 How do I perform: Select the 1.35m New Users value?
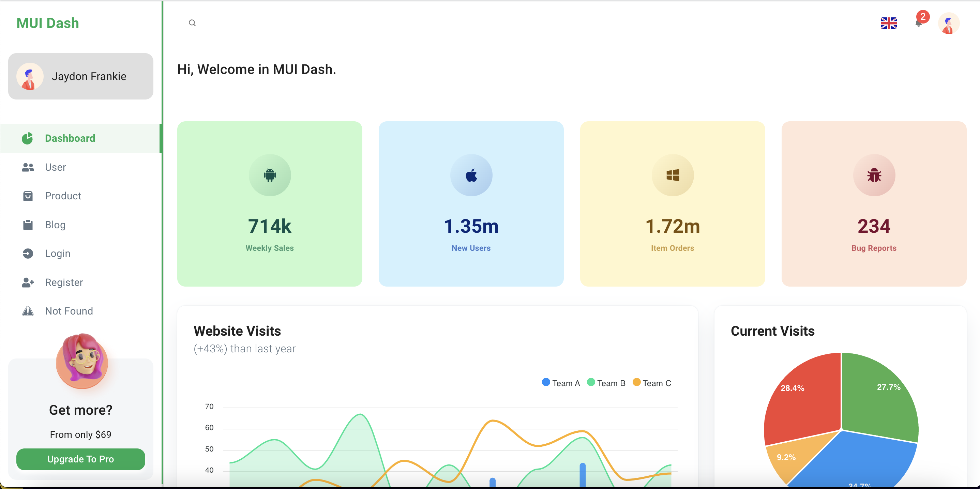point(471,226)
